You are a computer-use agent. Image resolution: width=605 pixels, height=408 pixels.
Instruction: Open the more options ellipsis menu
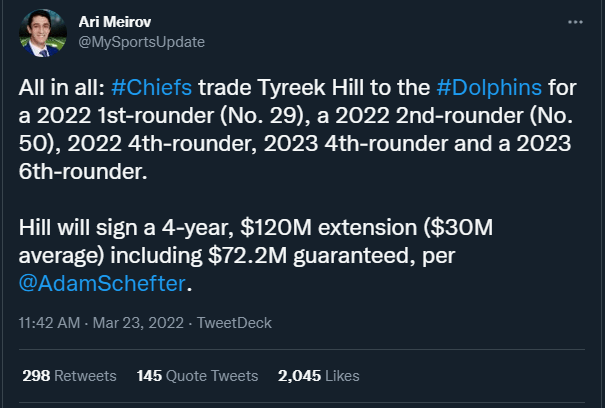tap(574, 22)
